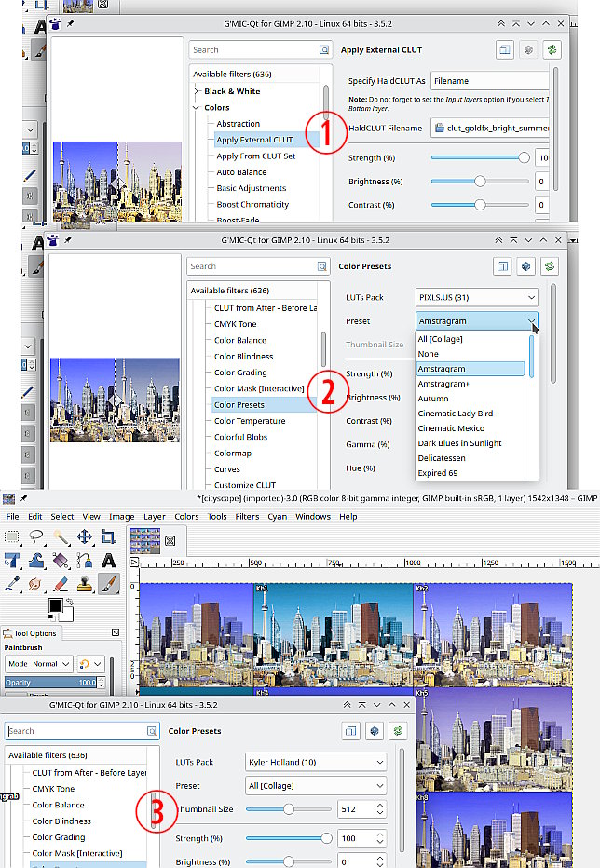Open the Colors menu in GIMP menu bar
Viewport: 600px width, 868px height.
click(x=186, y=517)
